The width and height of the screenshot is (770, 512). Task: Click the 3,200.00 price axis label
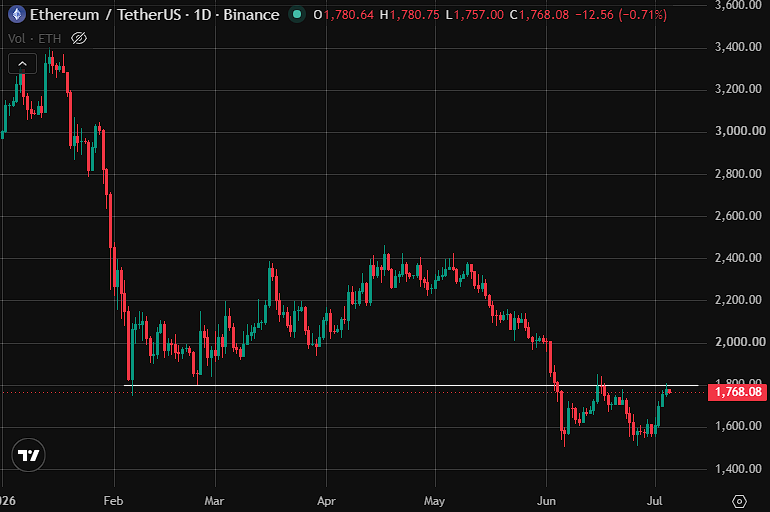pyautogui.click(x=738, y=89)
